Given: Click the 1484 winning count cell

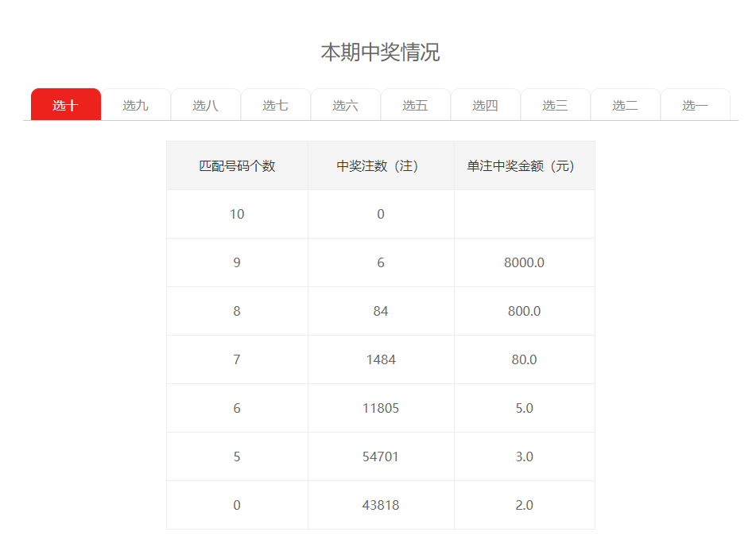Looking at the screenshot, I should coord(381,359).
